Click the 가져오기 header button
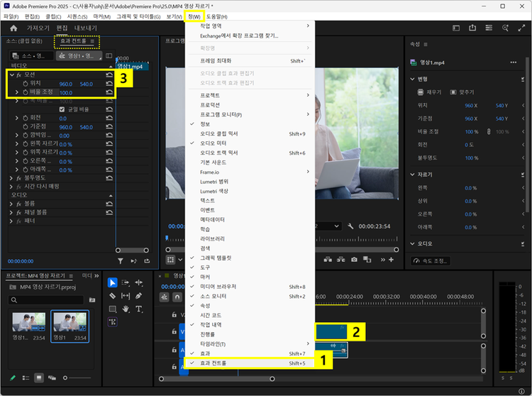This screenshot has width=532, height=396. coord(38,28)
